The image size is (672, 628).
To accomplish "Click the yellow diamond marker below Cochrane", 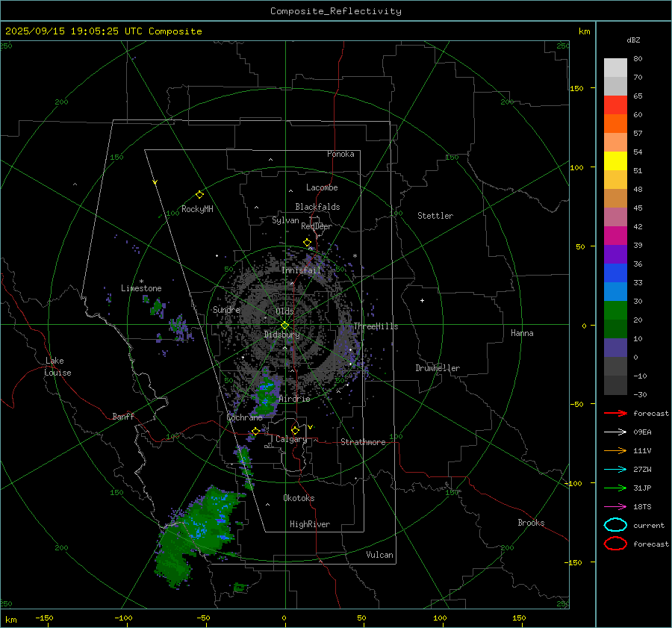I will coord(255,431).
